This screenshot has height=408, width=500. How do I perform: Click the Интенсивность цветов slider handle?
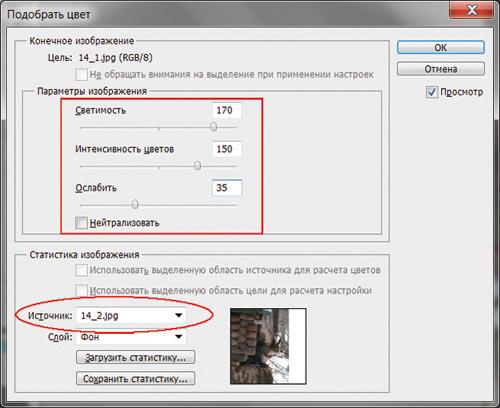[x=198, y=165]
